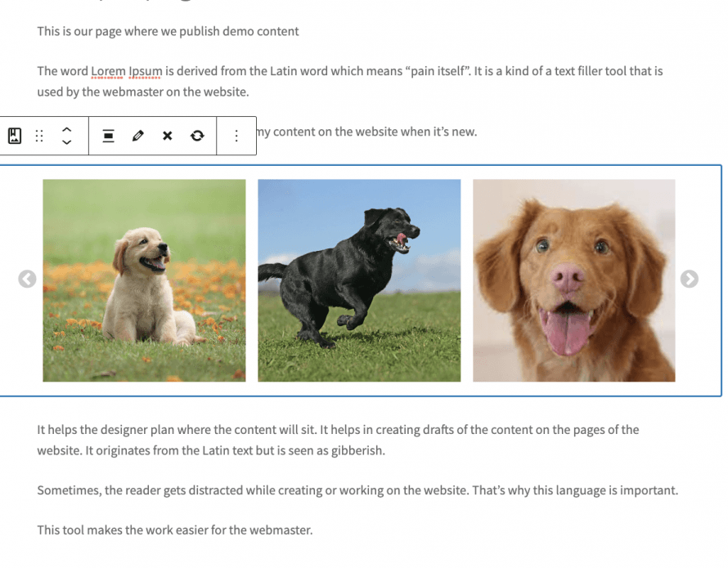Click the underlined word Ipsum
The height and width of the screenshot is (568, 728).
[x=146, y=71]
